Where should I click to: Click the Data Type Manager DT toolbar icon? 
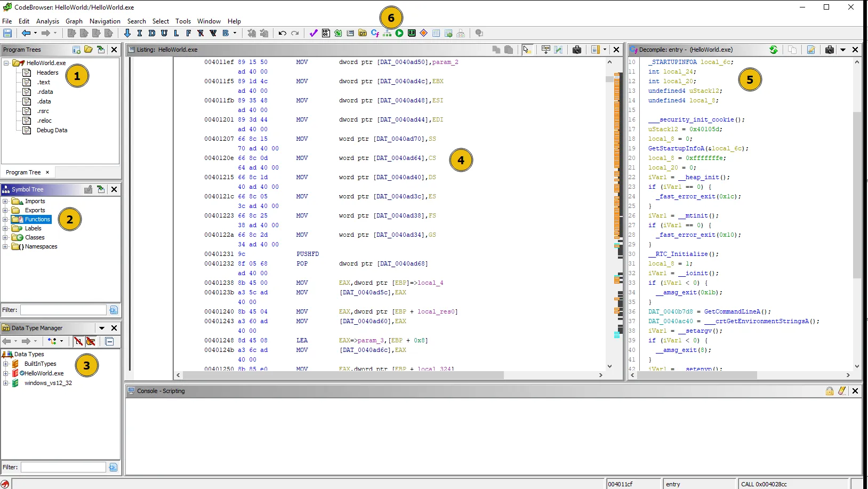tap(363, 33)
